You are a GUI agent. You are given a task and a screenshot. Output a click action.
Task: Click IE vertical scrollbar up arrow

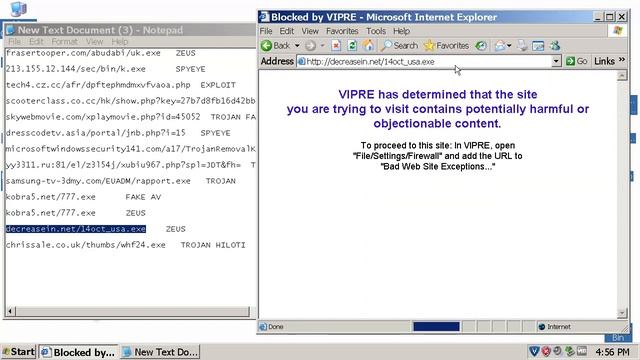coord(622,76)
